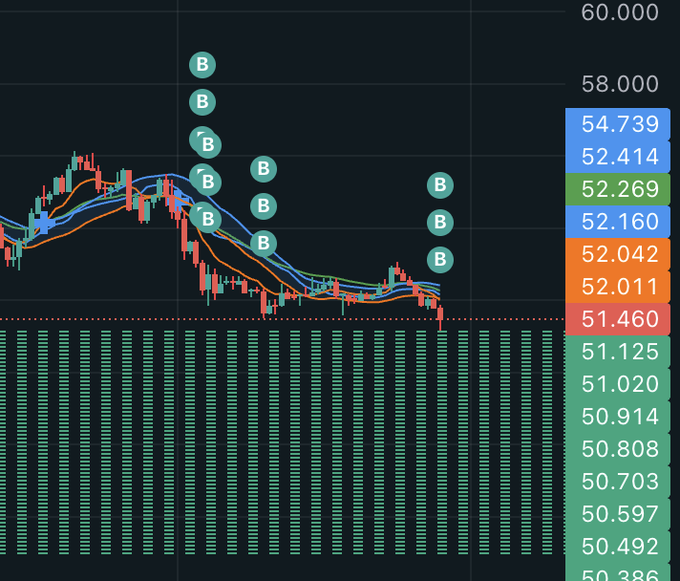680x581 pixels.
Task: Select the orange 52.011 indicator label
Action: click(618, 287)
